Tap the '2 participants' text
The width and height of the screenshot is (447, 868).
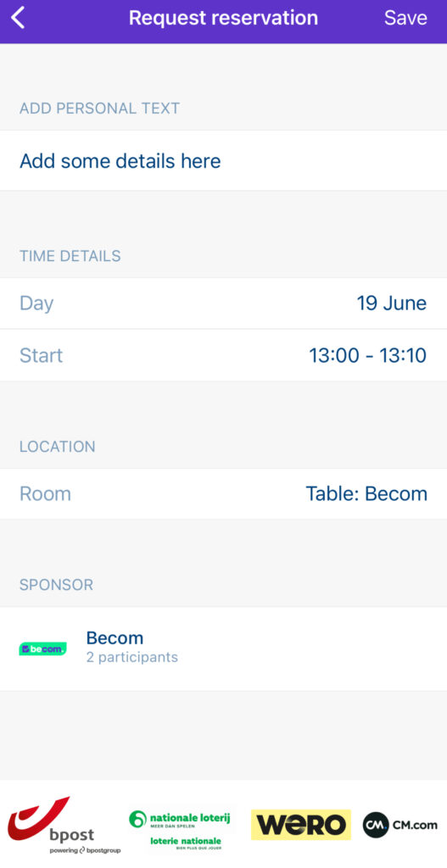tap(131, 658)
